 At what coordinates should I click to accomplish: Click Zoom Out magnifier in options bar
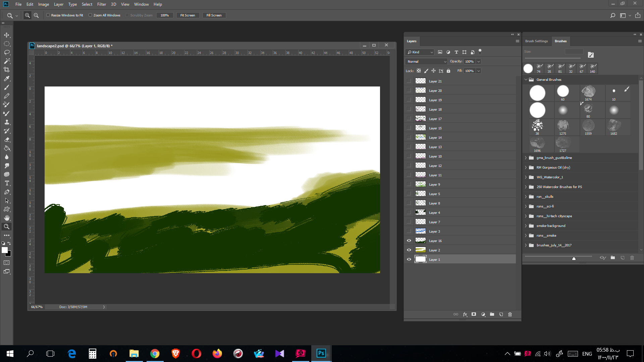click(36, 15)
